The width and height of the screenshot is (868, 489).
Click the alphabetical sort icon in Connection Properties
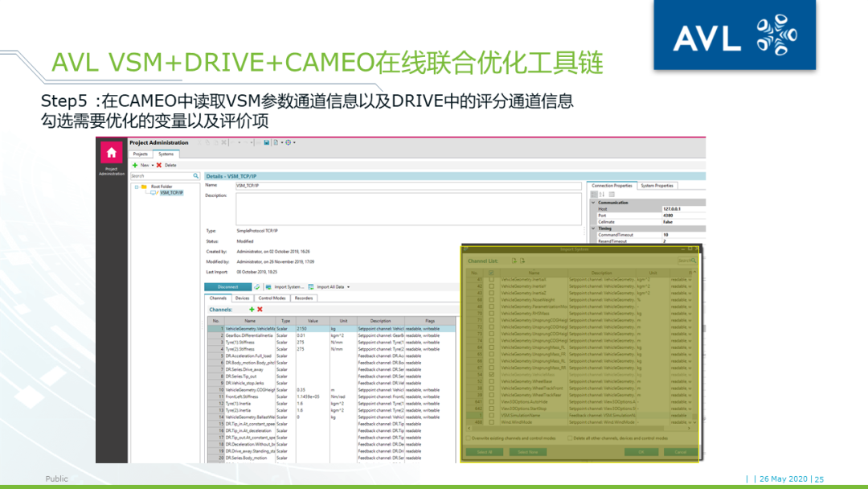(x=602, y=194)
